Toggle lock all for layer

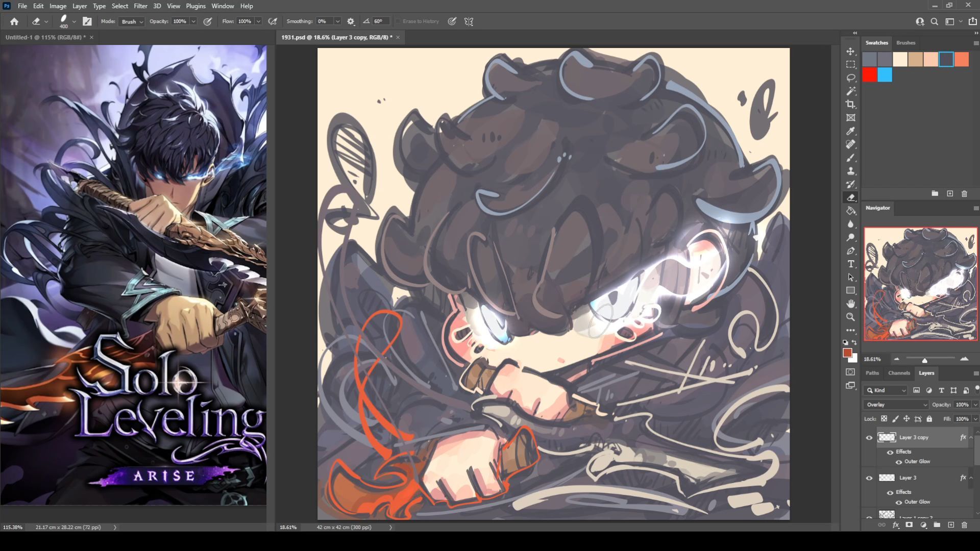929,419
